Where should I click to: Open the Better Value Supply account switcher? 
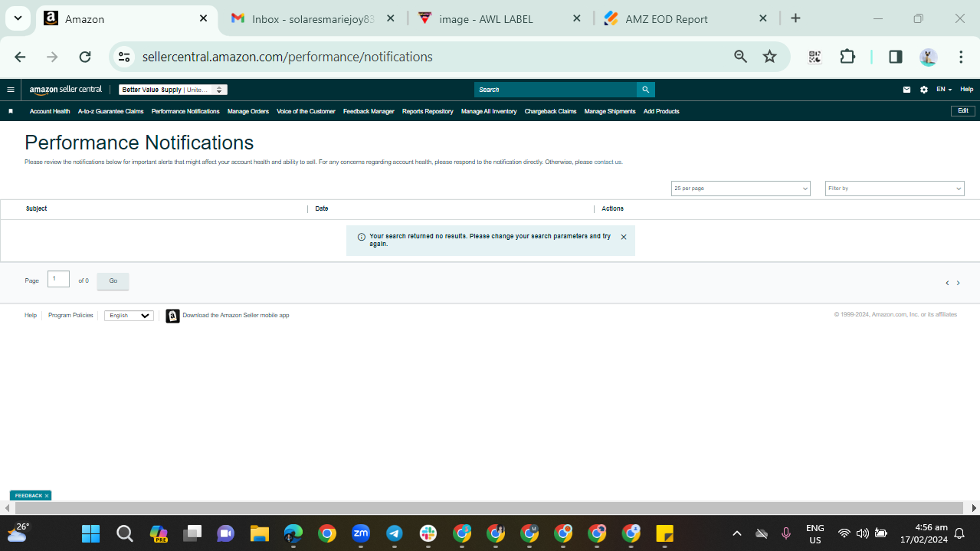click(x=173, y=90)
